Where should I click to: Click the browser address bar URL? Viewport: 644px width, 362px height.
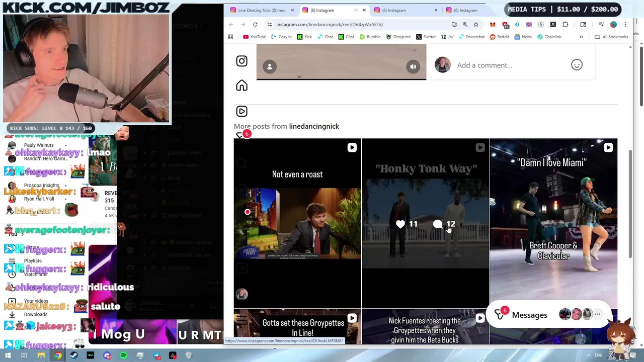point(330,24)
